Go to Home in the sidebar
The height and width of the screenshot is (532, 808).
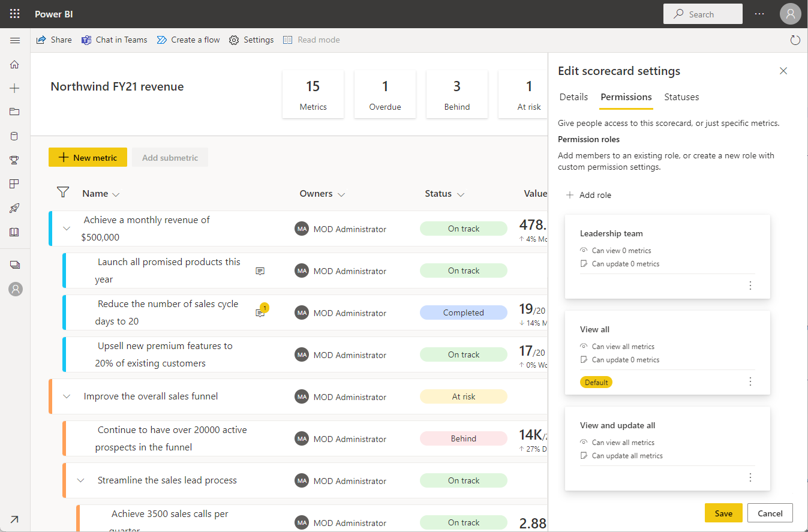[x=15, y=64]
